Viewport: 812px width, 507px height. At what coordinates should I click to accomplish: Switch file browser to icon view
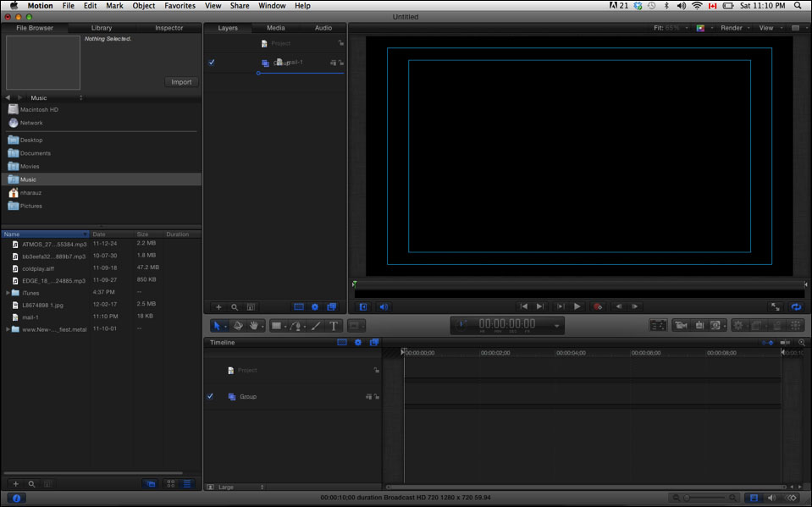pyautogui.click(x=170, y=483)
